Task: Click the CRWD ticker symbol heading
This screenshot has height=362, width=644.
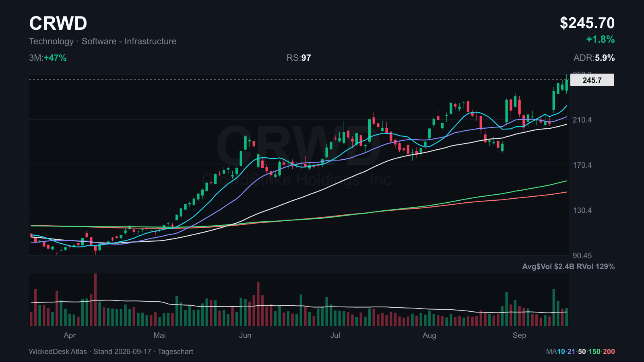Action: coord(58,23)
